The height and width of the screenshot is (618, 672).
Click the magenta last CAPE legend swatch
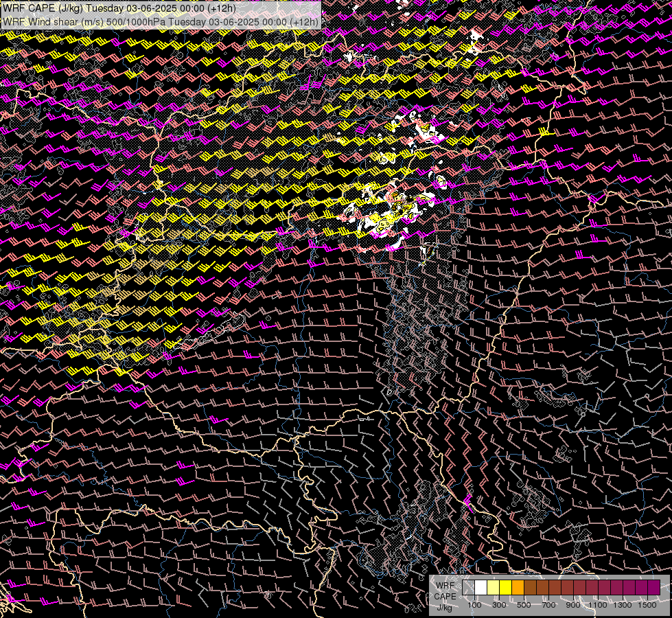tap(654, 588)
